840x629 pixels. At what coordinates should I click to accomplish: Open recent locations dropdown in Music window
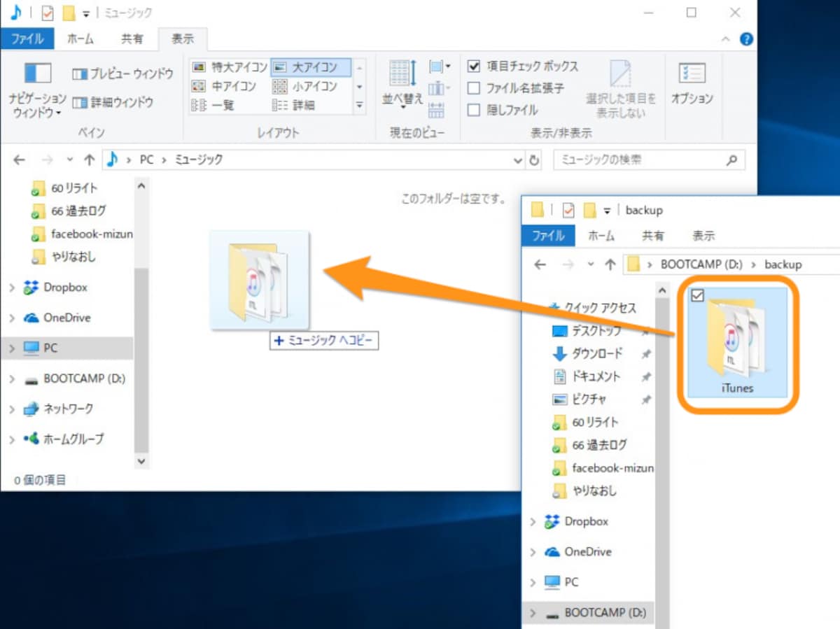coord(69,160)
